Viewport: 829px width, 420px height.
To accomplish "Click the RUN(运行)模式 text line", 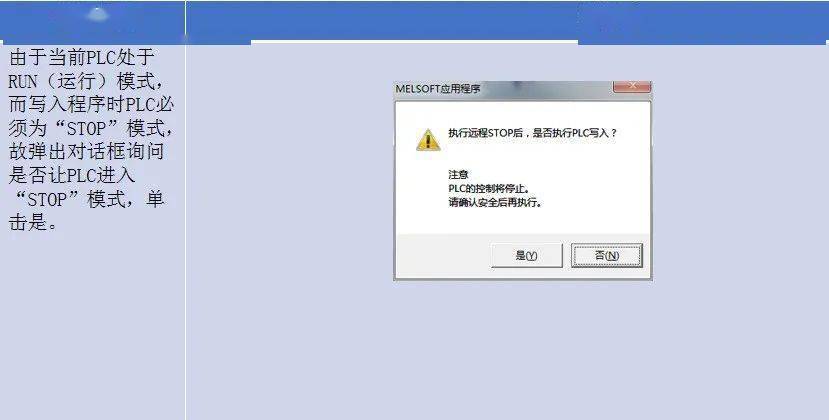I will click(x=85, y=81).
